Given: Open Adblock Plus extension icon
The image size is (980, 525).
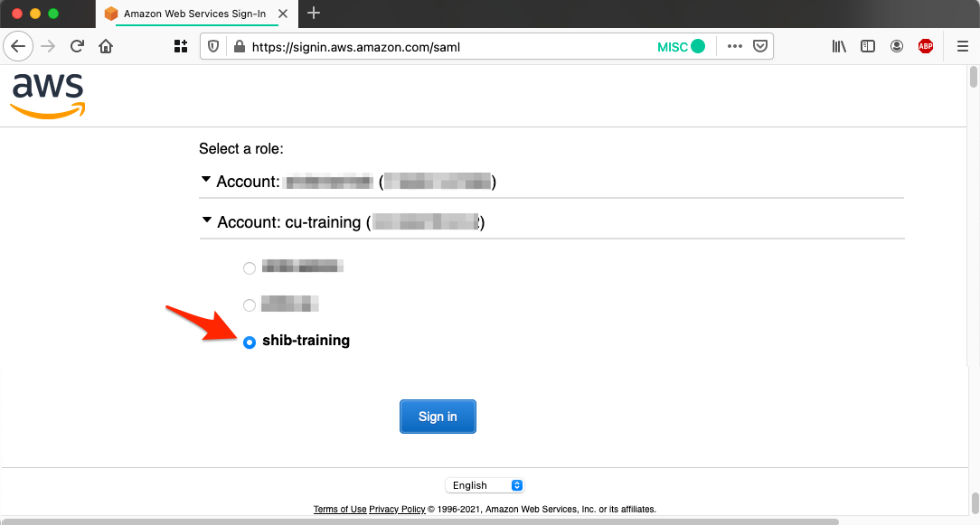Looking at the screenshot, I should pos(926,46).
